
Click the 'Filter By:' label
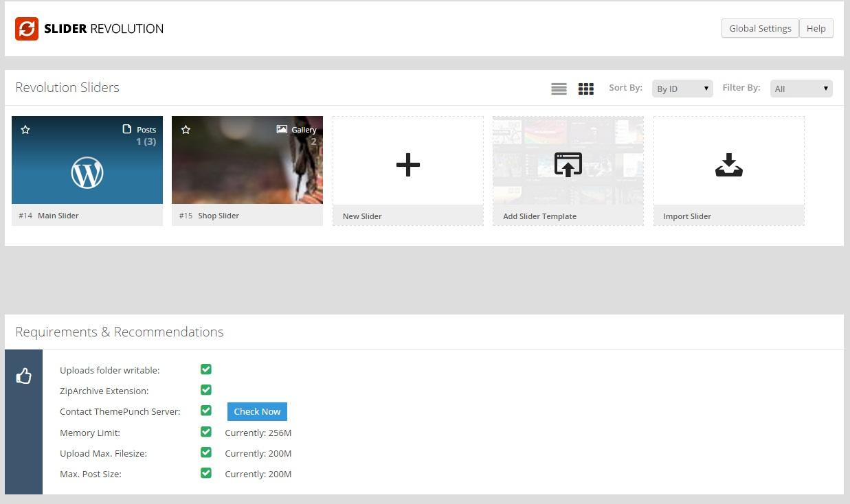click(x=741, y=88)
